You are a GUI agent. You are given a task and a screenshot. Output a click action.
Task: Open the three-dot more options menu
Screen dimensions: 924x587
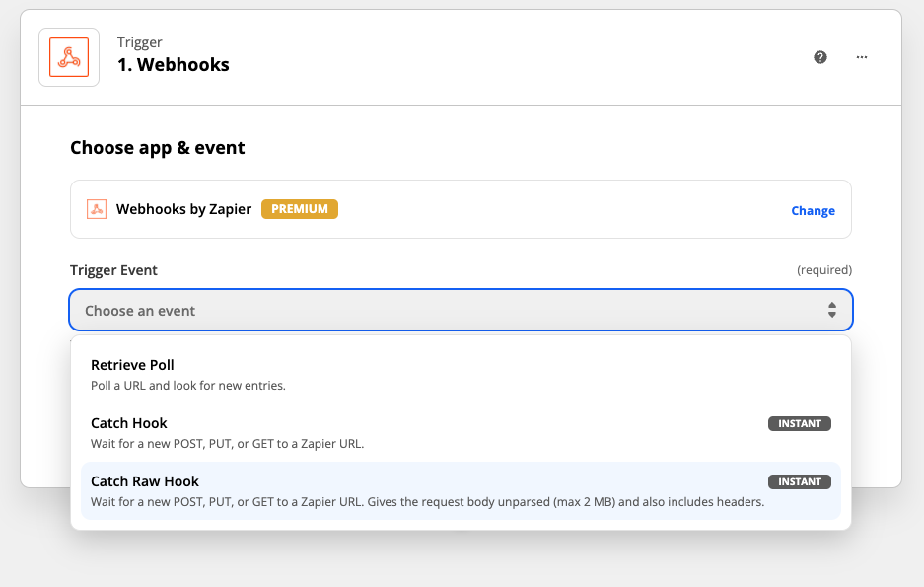coord(862,57)
